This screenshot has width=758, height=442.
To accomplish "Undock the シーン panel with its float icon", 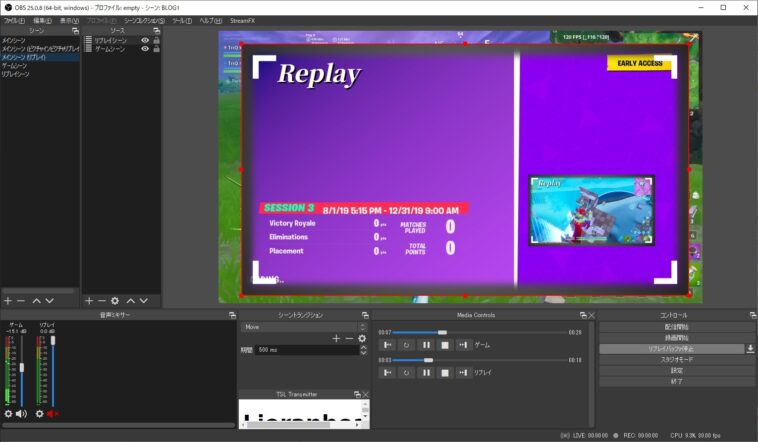I will pos(75,31).
